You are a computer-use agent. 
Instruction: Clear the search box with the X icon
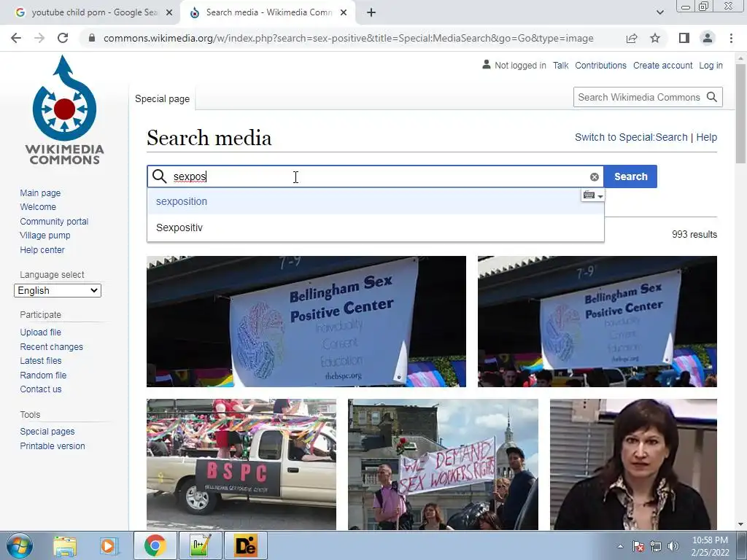pyautogui.click(x=594, y=176)
